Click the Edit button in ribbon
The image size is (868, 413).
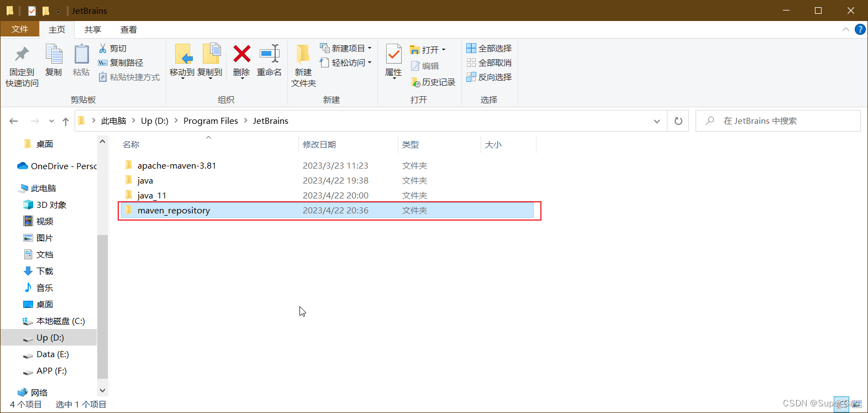tap(425, 66)
